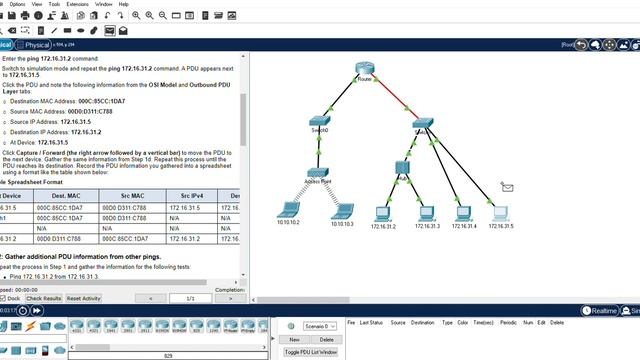Select the 2911 router model
Image resolution: width=640 pixels, height=360 pixels.
[x=145, y=327]
